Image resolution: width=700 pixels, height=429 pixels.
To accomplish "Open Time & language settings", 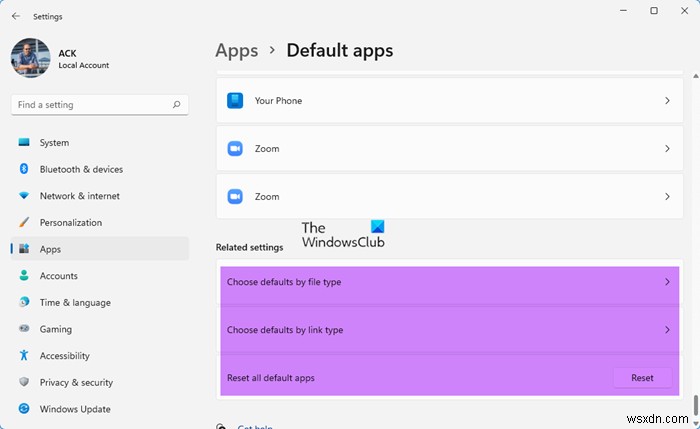I will [x=75, y=303].
